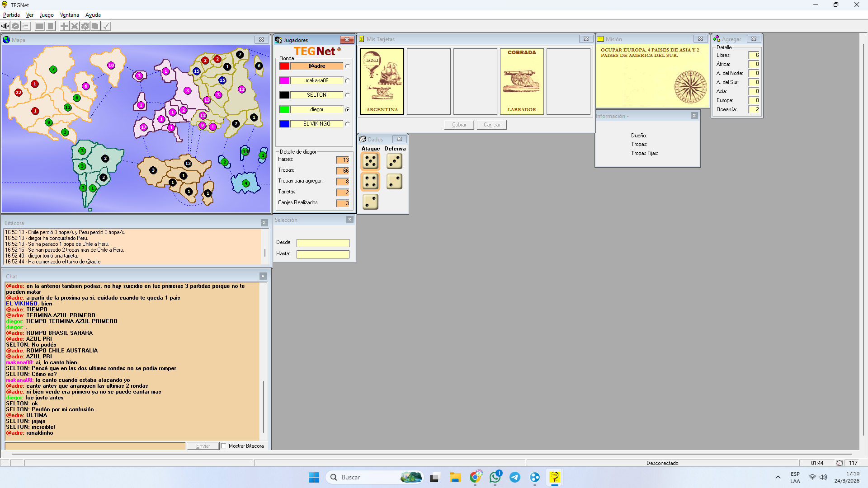The height and width of the screenshot is (488, 868).
Task: Enable the Mostrar Bitácora checkbox
Action: [x=224, y=446]
